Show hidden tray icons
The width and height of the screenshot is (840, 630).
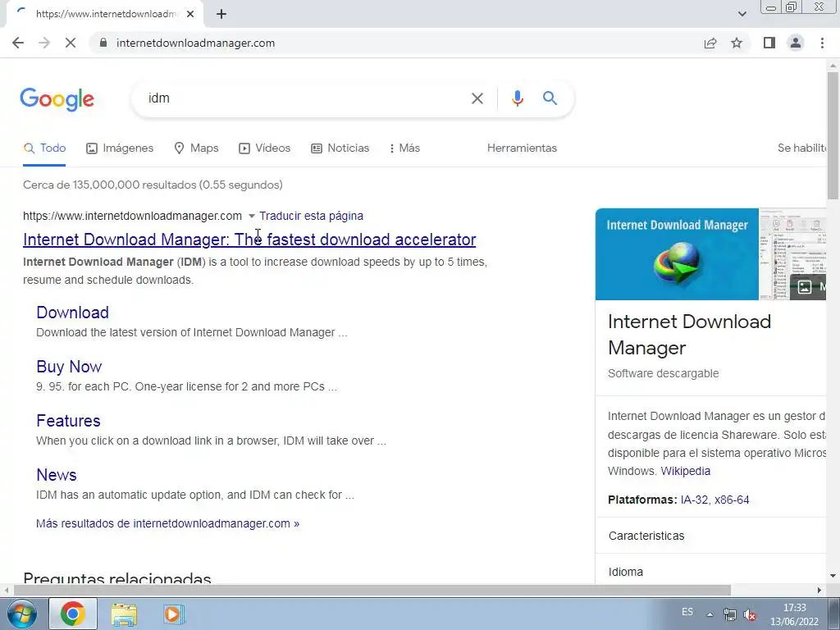tap(710, 614)
